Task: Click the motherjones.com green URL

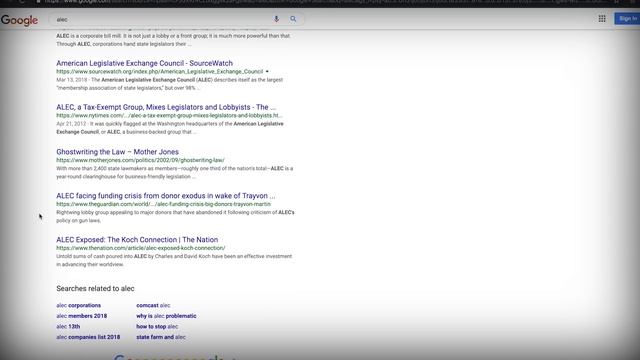Action: (140, 160)
